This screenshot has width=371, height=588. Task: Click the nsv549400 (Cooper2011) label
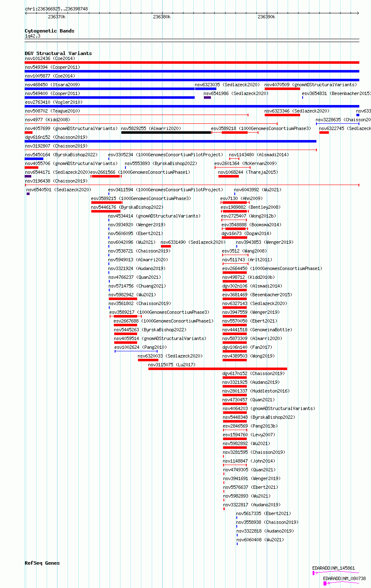pyautogui.click(x=52, y=93)
